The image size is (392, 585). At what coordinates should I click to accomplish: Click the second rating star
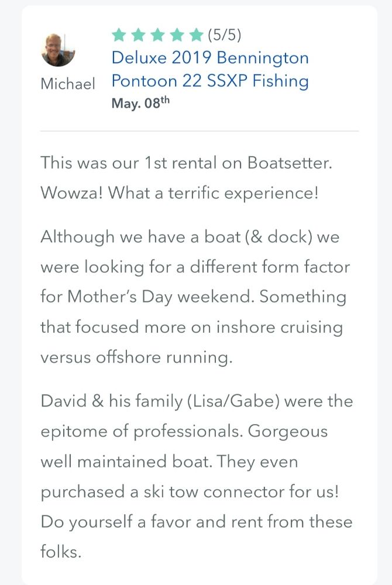[x=139, y=35]
